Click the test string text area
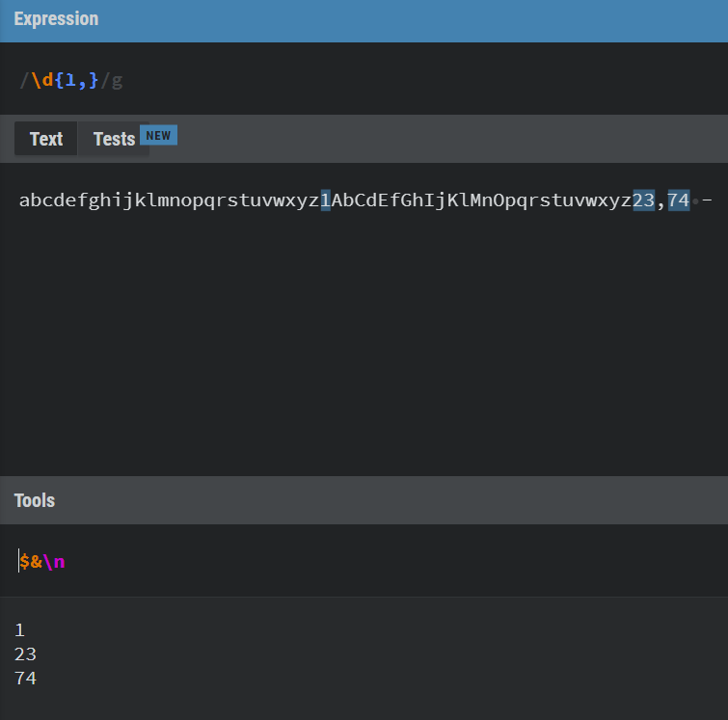The width and height of the screenshot is (728, 720). (x=364, y=319)
